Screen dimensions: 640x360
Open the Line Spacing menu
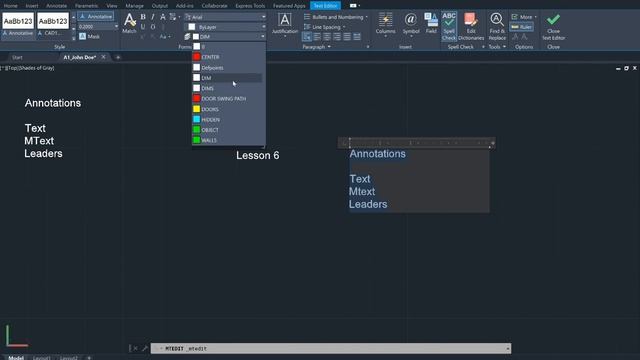coord(325,27)
